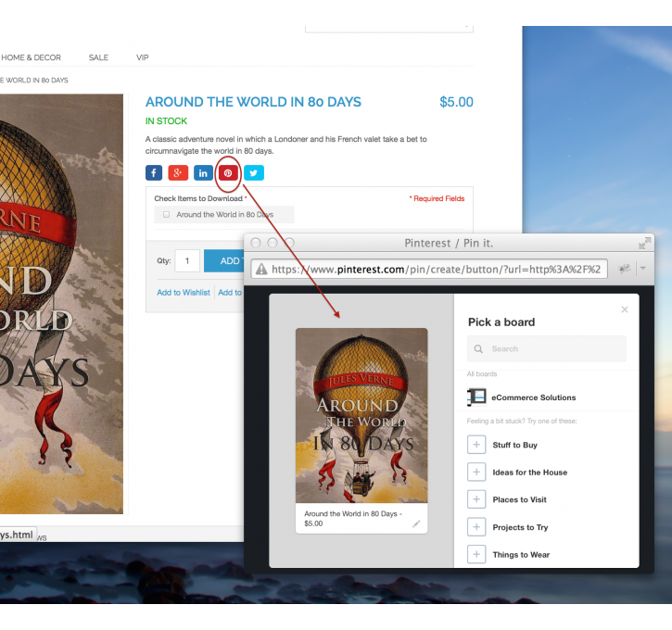
Task: Click the board Search field
Action: pyautogui.click(x=547, y=348)
